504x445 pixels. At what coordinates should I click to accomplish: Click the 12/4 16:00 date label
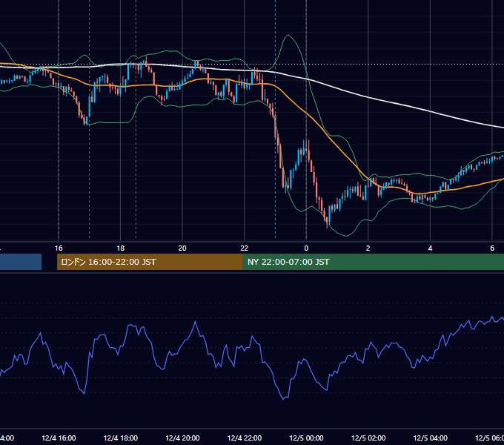[x=59, y=438]
